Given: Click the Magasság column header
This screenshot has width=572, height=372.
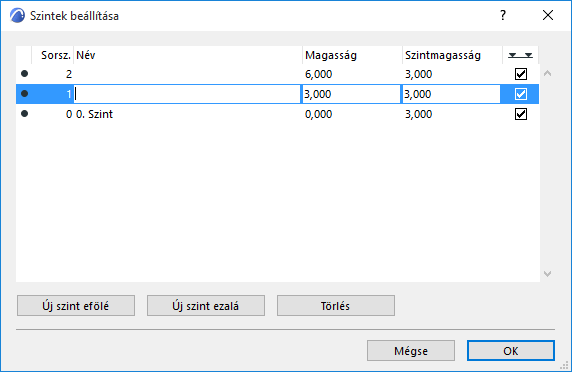Looking at the screenshot, I should [x=331, y=55].
